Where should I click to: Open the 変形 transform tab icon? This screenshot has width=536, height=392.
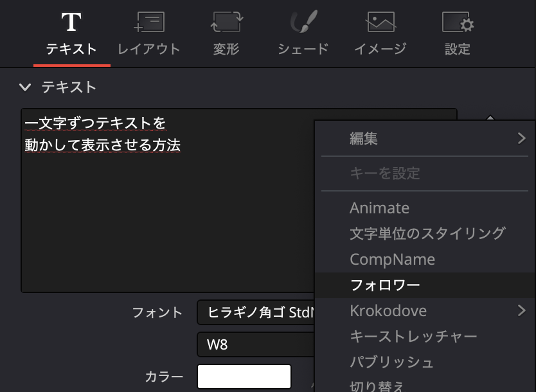coord(226,22)
